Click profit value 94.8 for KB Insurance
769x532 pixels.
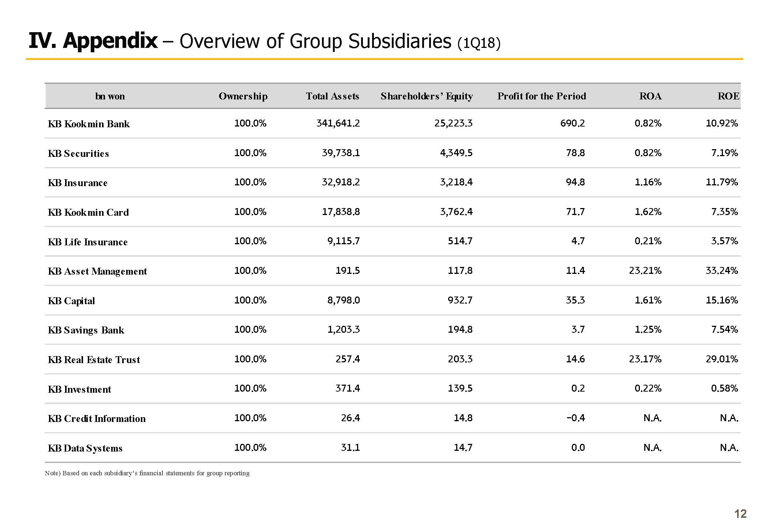click(x=575, y=182)
